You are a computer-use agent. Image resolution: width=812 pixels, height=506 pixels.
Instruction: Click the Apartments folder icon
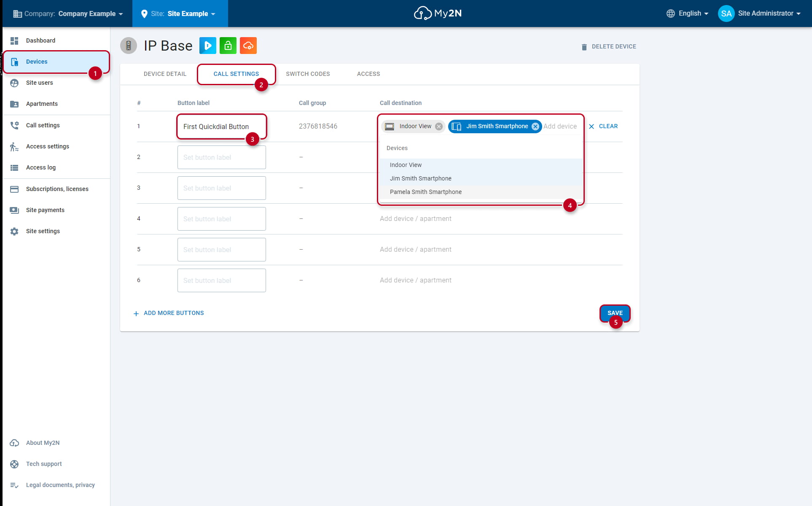click(14, 104)
